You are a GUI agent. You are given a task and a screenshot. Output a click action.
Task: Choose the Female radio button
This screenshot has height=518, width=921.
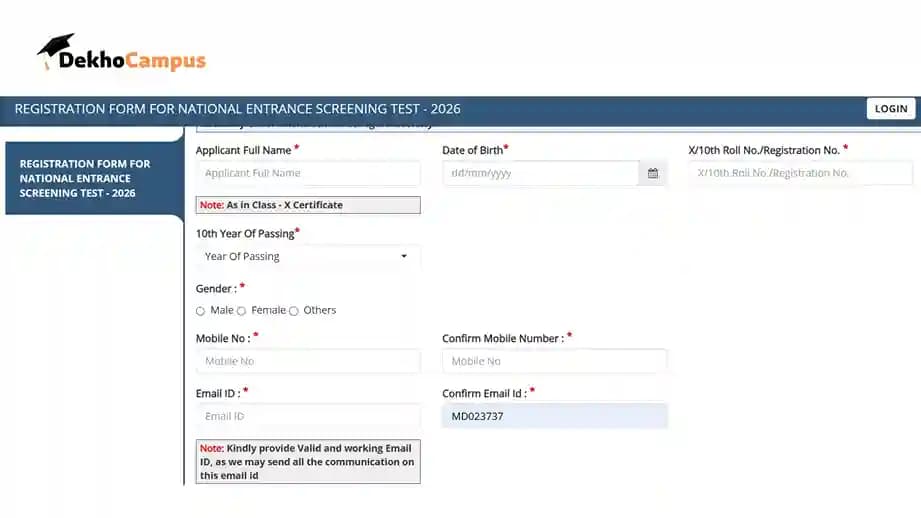click(x=241, y=311)
